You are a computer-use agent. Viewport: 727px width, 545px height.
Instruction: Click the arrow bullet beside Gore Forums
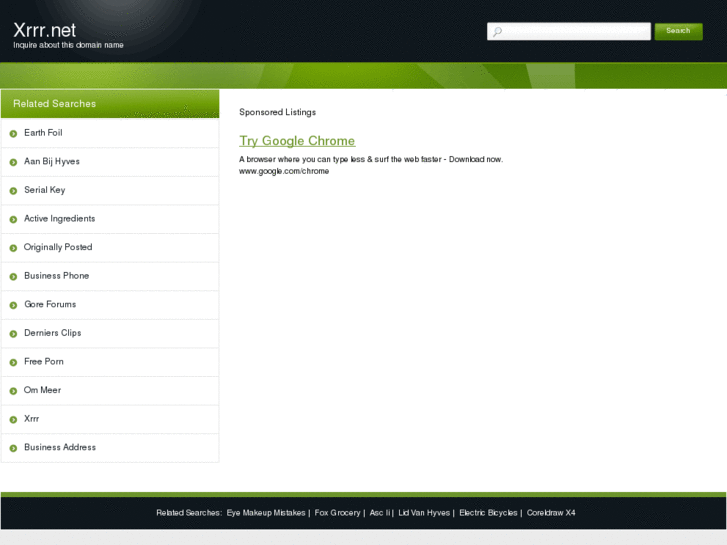point(13,305)
